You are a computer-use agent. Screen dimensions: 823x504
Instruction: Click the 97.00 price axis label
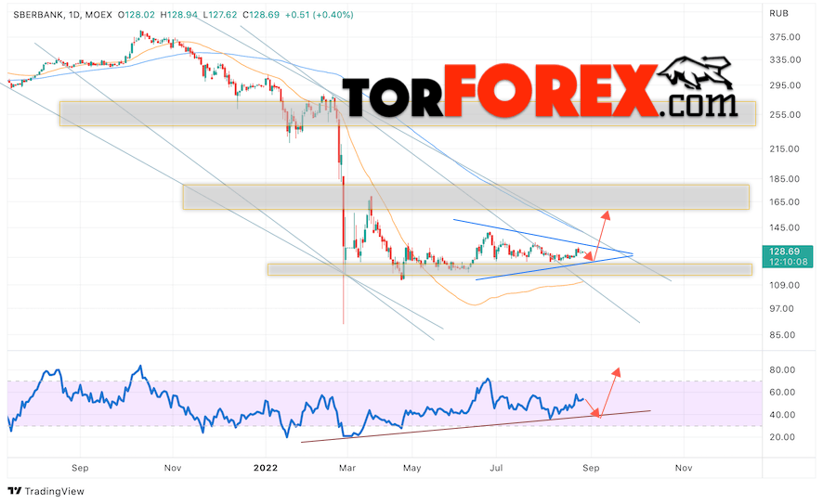pyautogui.click(x=781, y=308)
